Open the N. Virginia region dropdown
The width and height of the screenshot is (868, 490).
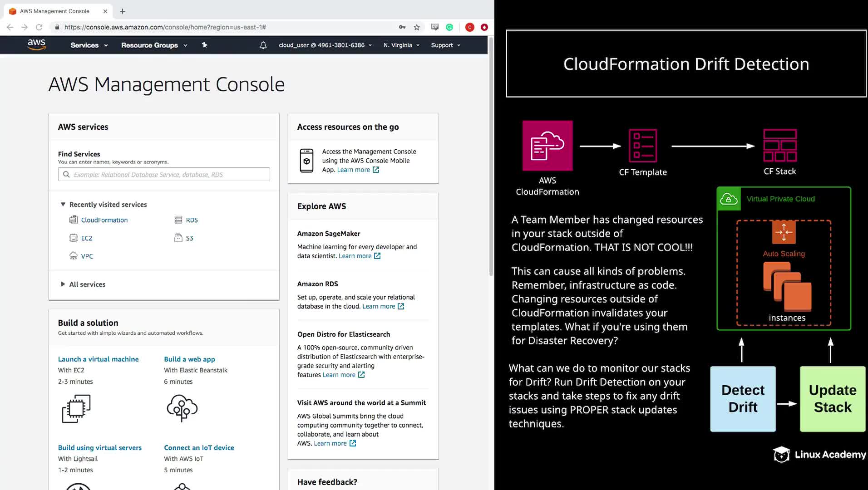click(401, 45)
